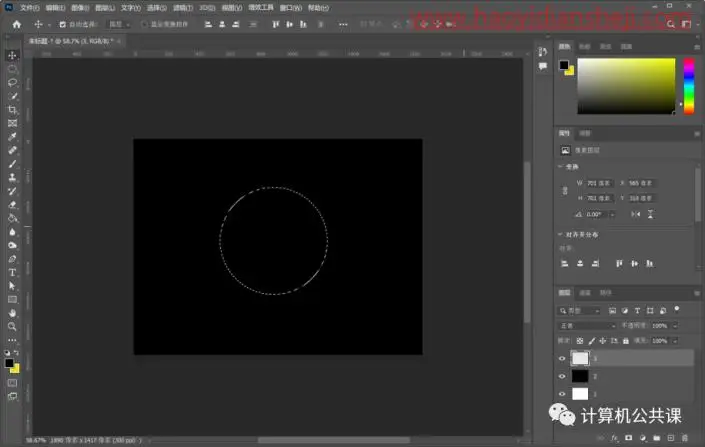Select the Zoom tool
Image resolution: width=705 pixels, height=447 pixels.
click(12, 326)
